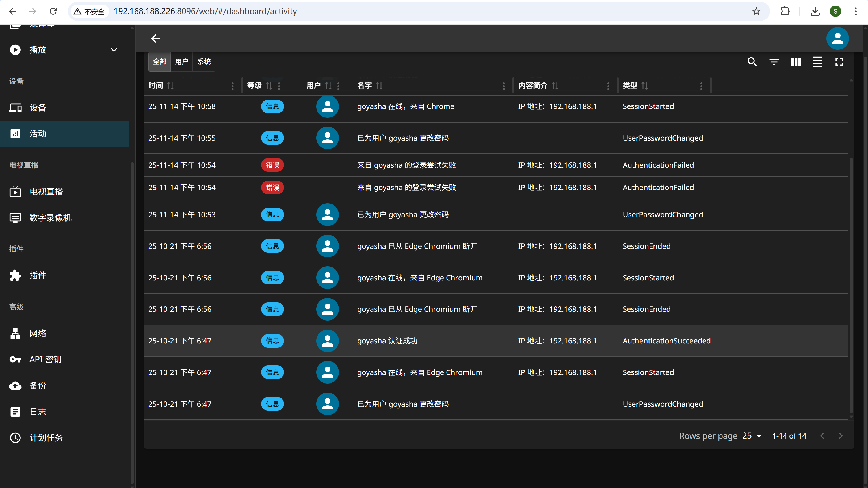Open the Rows per page 25 dropdown

(752, 436)
